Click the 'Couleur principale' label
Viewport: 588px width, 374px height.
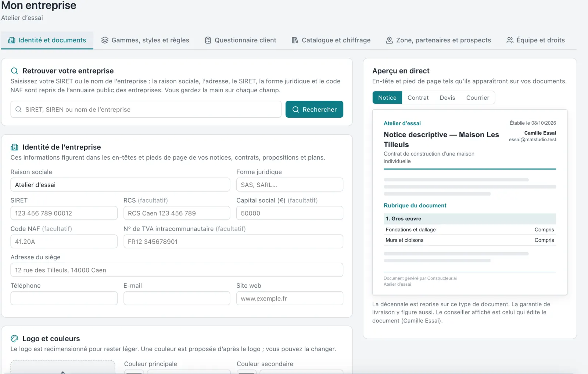(x=151, y=364)
